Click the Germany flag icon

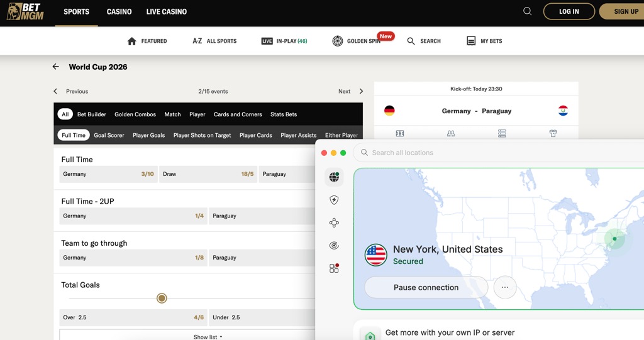coord(389,111)
